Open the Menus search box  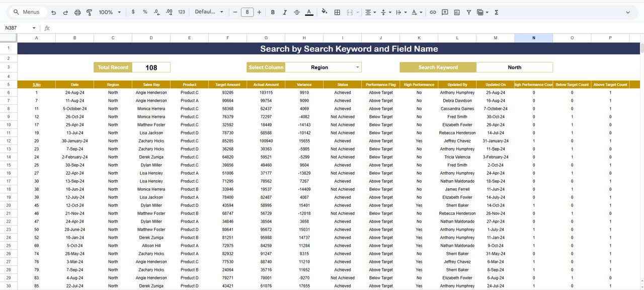click(x=26, y=12)
